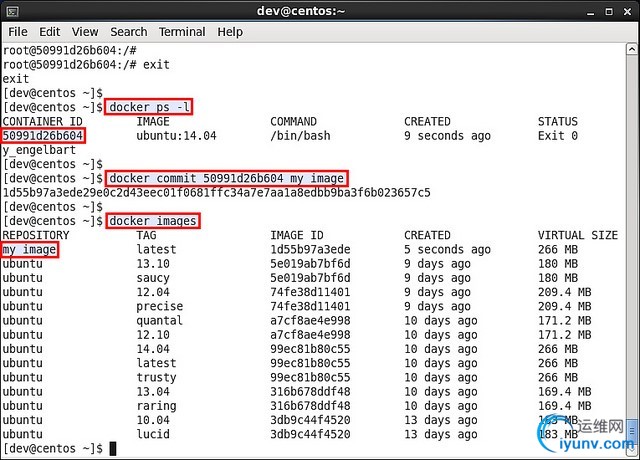Viewport: 640px width, 460px height.
Task: Open the Terminal menu
Action: tap(182, 32)
